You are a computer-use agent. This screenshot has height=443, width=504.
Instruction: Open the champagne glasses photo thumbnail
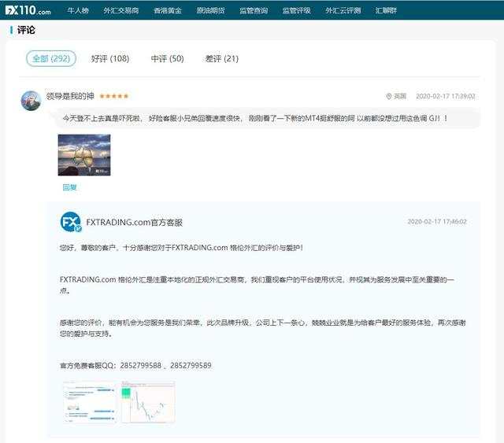point(84,155)
